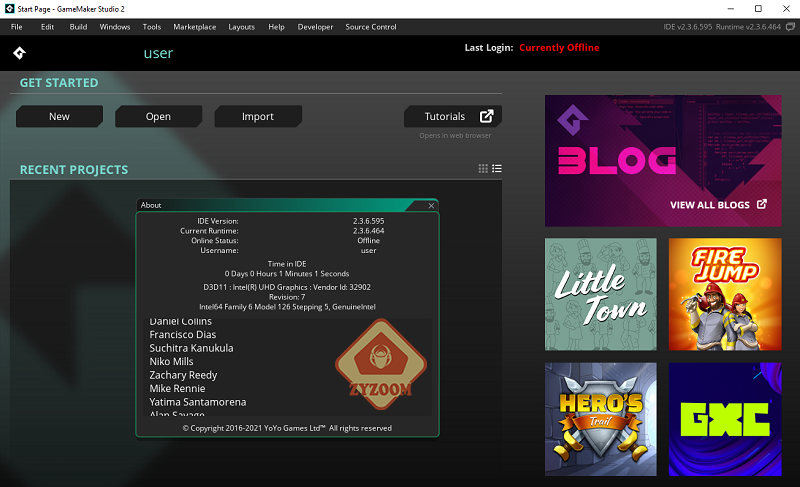Click the D3D11 graphics info line
800x487 pixels.
[287, 287]
